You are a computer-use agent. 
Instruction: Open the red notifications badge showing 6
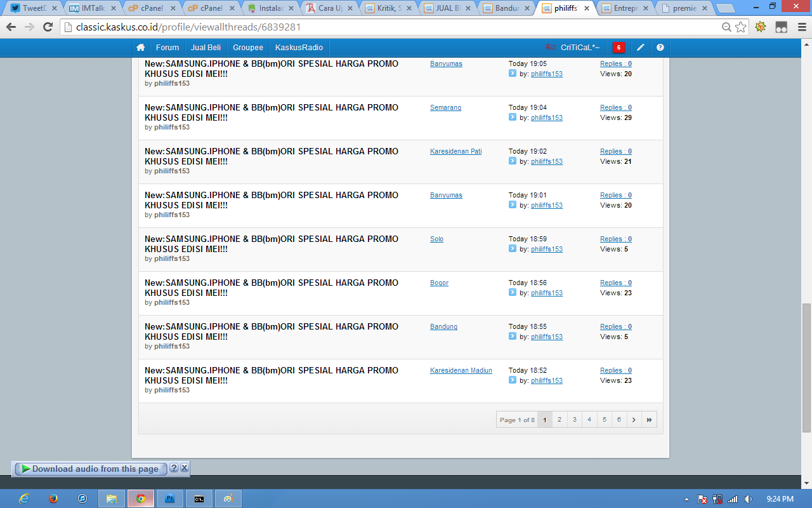click(619, 48)
